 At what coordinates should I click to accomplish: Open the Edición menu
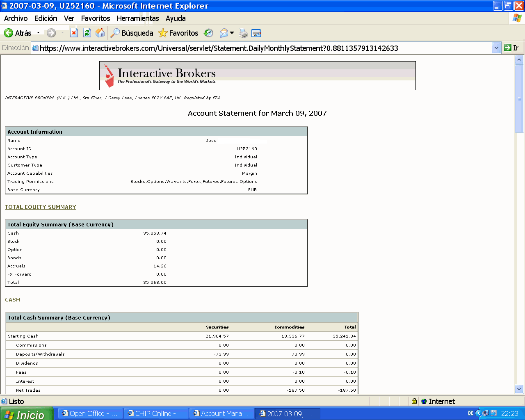click(x=46, y=18)
